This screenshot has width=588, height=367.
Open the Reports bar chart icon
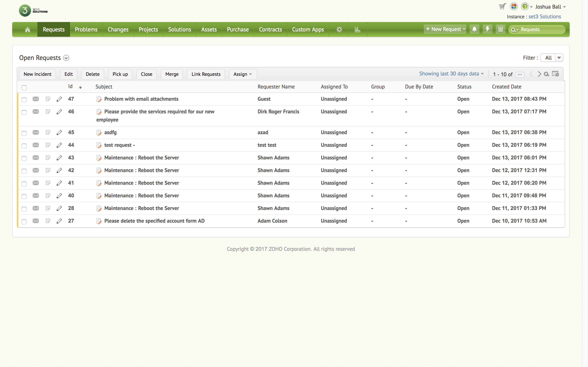pos(357,30)
